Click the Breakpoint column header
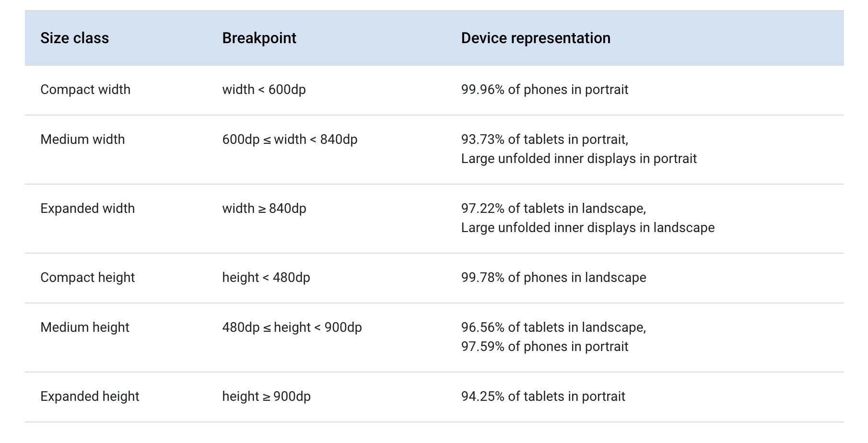This screenshot has width=868, height=443. point(259,38)
